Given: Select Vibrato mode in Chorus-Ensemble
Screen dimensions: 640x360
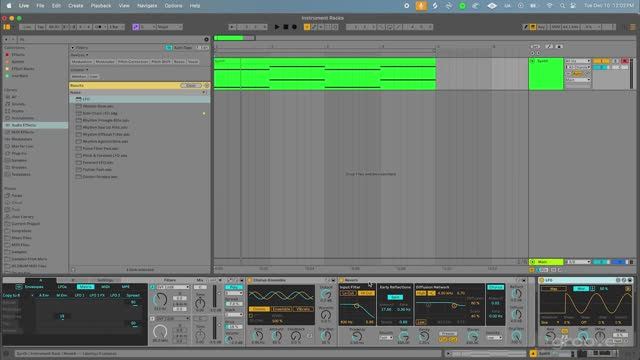Looking at the screenshot, I should [303, 309].
